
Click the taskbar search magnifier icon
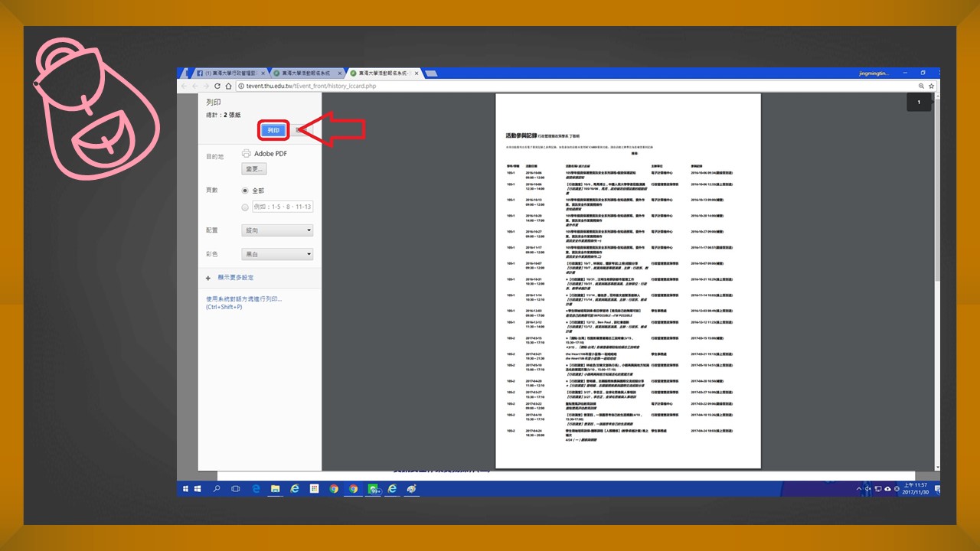(x=217, y=488)
